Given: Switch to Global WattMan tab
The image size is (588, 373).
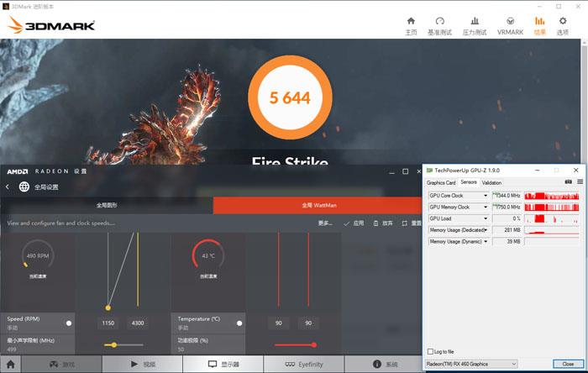Looking at the screenshot, I should click(x=318, y=205).
